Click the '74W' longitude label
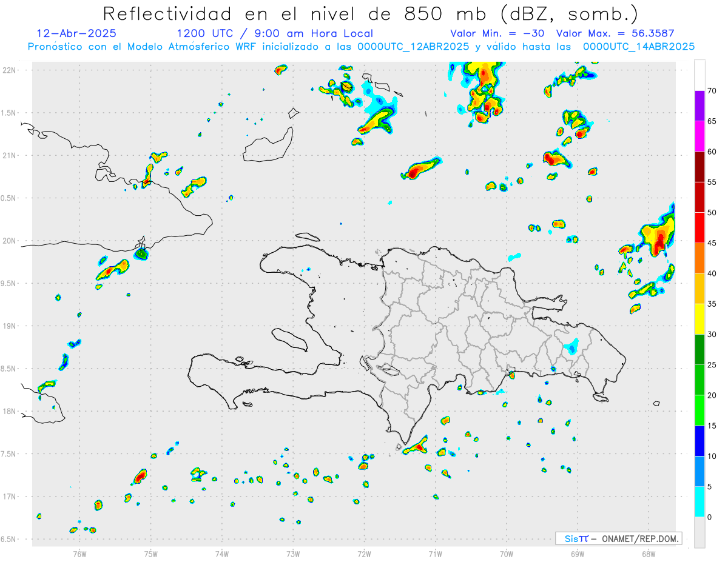 [x=222, y=555]
